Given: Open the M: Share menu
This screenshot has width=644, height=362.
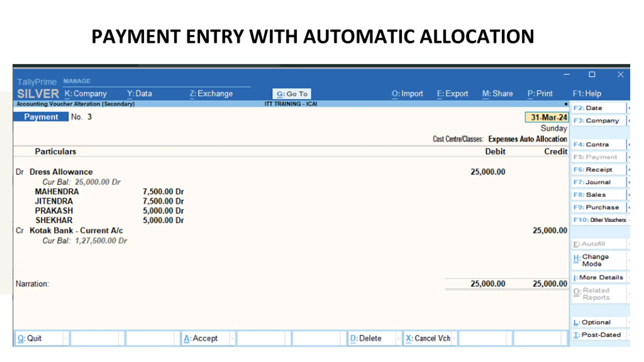Looking at the screenshot, I should [x=497, y=94].
